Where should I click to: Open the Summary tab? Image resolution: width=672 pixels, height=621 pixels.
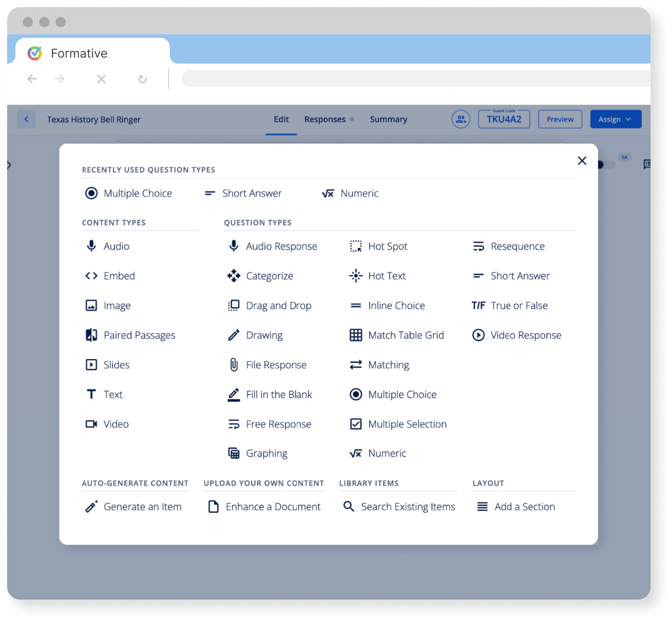pos(389,119)
